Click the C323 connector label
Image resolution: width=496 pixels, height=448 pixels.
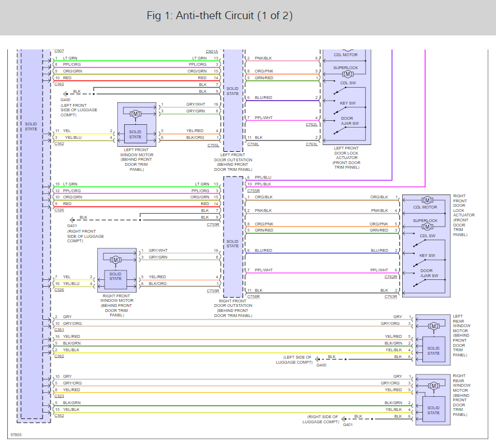click(59, 396)
